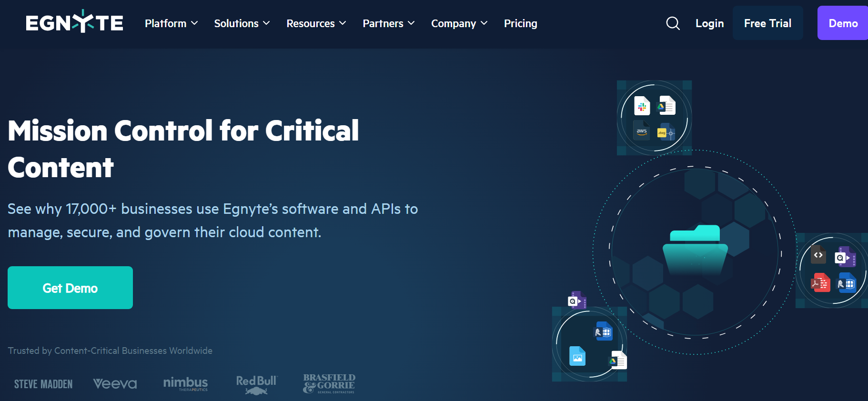868x401 pixels.
Task: Click the code brackets file icon
Action: click(818, 255)
